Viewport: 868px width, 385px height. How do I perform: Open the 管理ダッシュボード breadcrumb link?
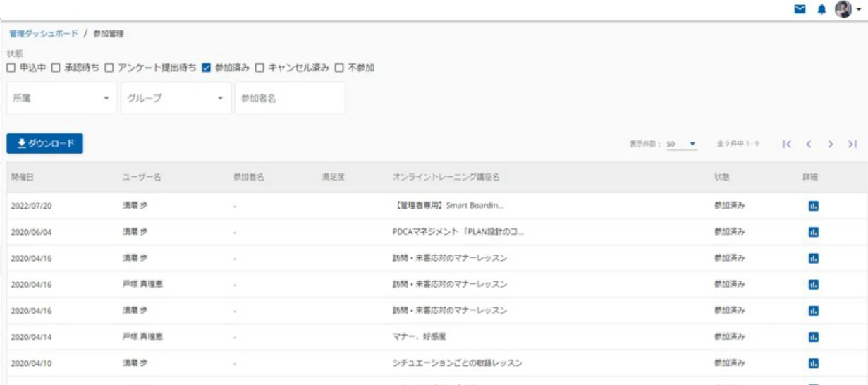point(43,33)
